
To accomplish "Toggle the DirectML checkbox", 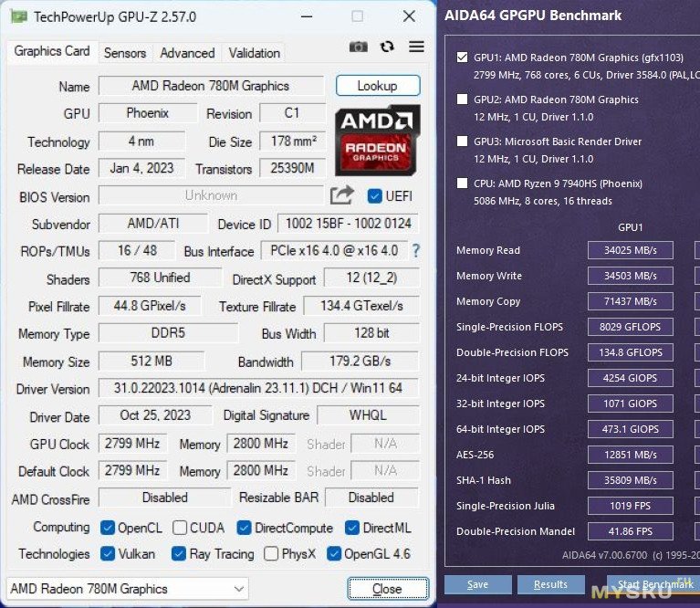I will point(352,528).
